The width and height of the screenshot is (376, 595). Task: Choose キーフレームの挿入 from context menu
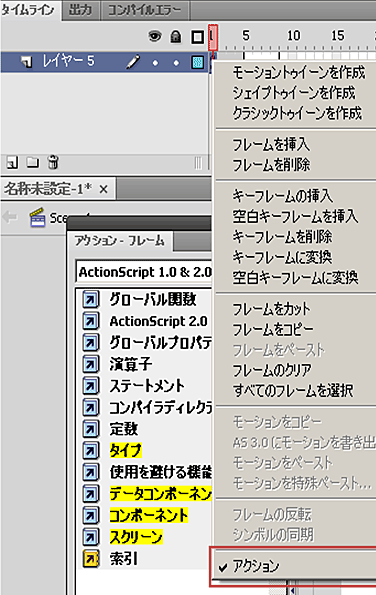pyautogui.click(x=283, y=196)
